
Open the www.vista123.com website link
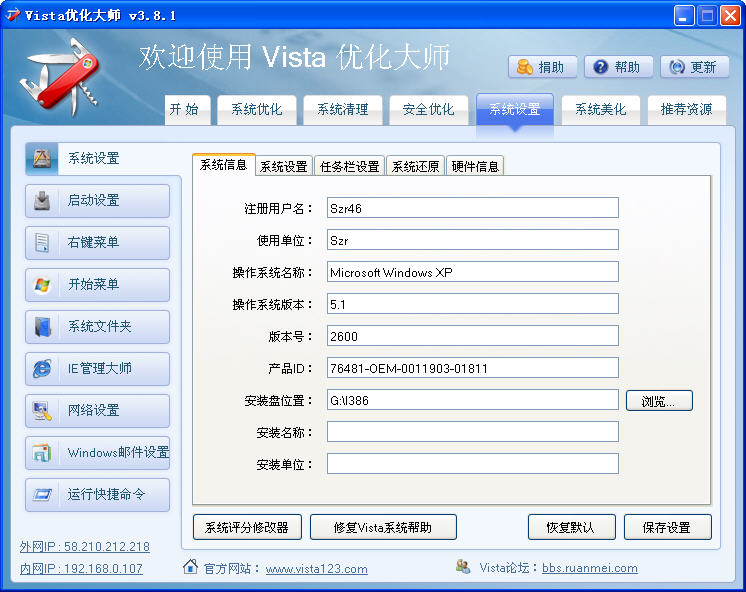click(316, 569)
